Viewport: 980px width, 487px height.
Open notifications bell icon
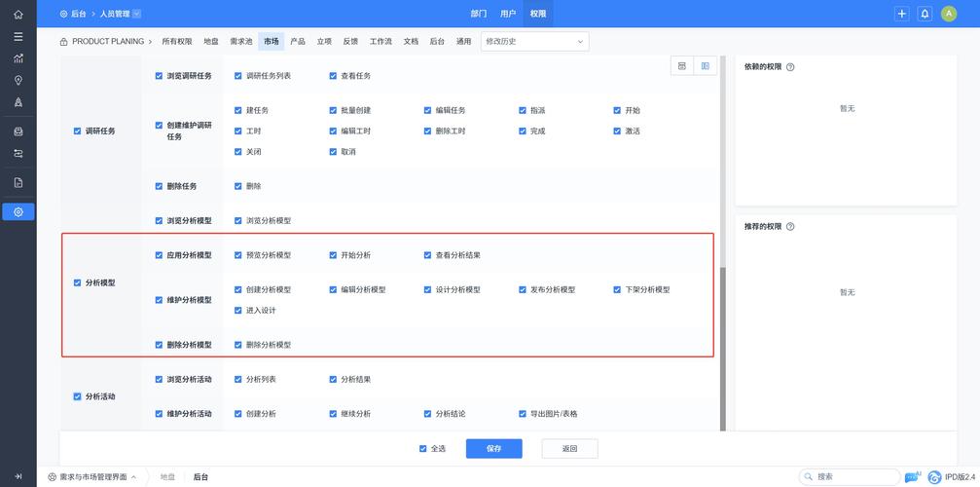pyautogui.click(x=925, y=14)
